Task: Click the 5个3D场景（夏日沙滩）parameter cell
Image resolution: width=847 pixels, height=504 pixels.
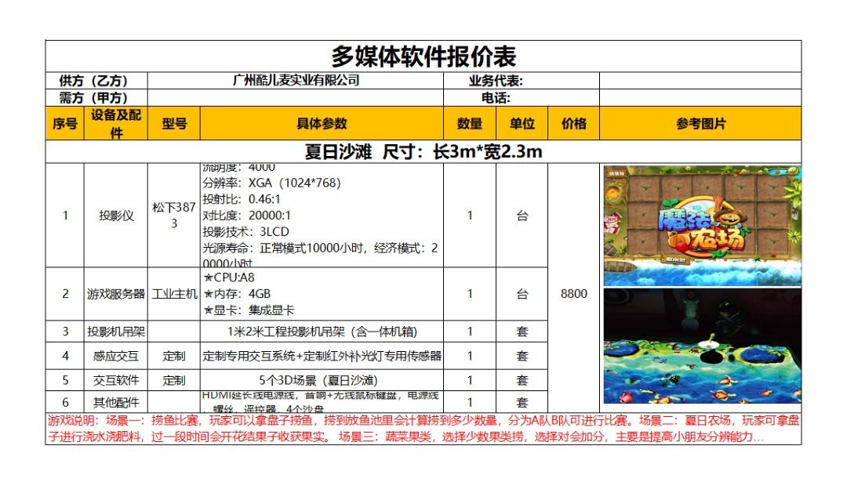Action: [322, 380]
